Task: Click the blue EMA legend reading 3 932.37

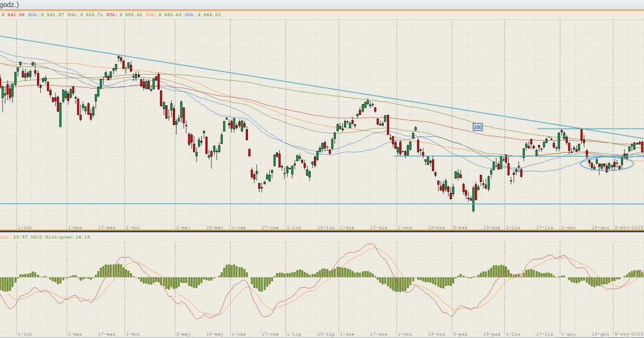Action: pos(46,15)
